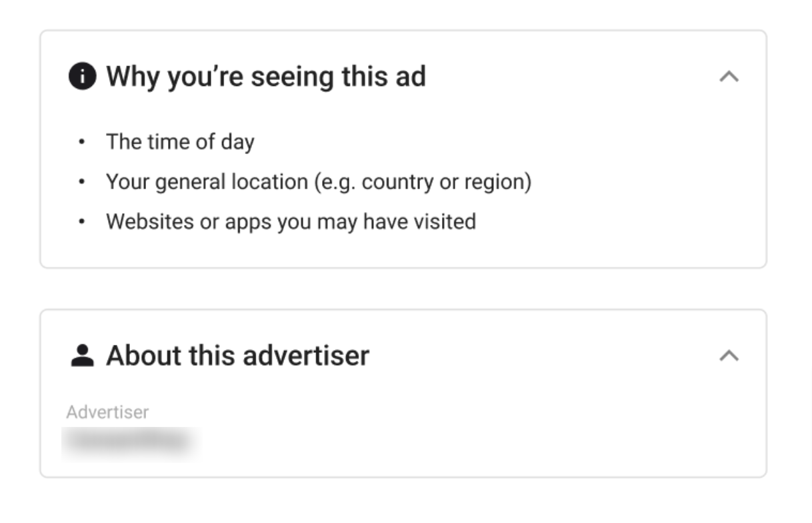Click the "About this advertiser" heading text

coord(237,356)
